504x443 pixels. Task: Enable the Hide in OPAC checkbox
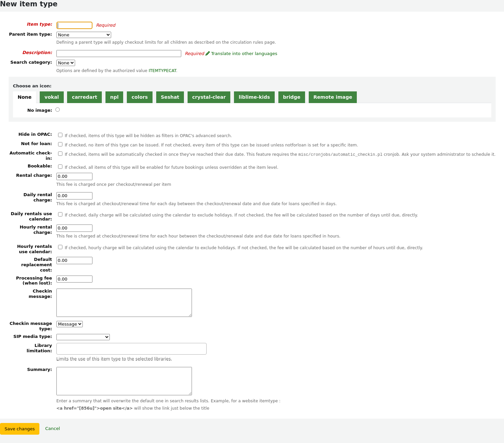(x=60, y=134)
